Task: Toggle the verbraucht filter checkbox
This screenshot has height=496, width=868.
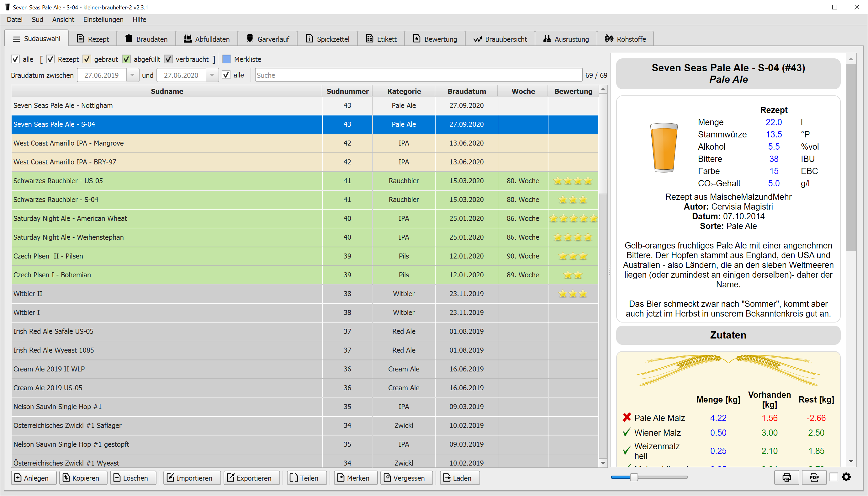Action: 168,59
